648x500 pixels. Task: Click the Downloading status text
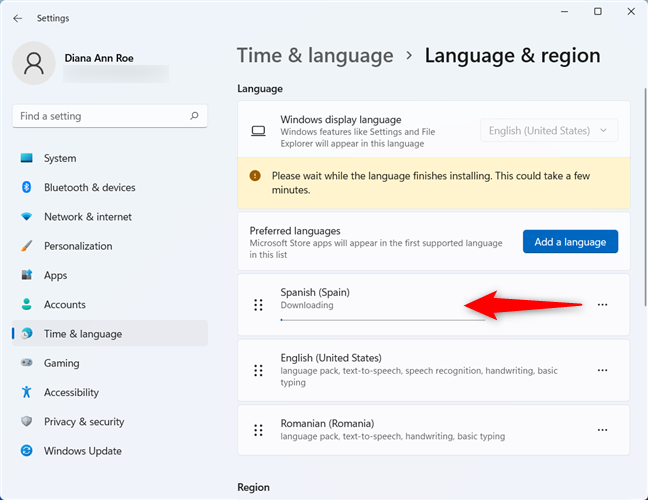pyautogui.click(x=307, y=305)
